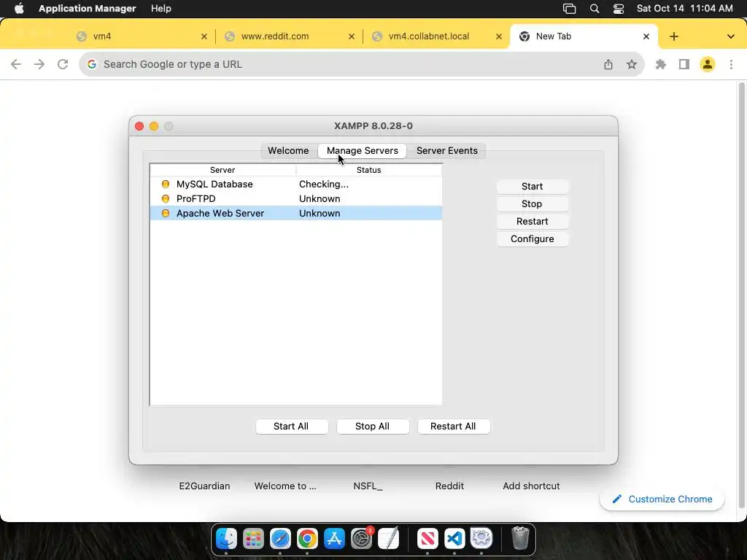747x560 pixels.
Task: Open the Apple menu
Action: 19,9
